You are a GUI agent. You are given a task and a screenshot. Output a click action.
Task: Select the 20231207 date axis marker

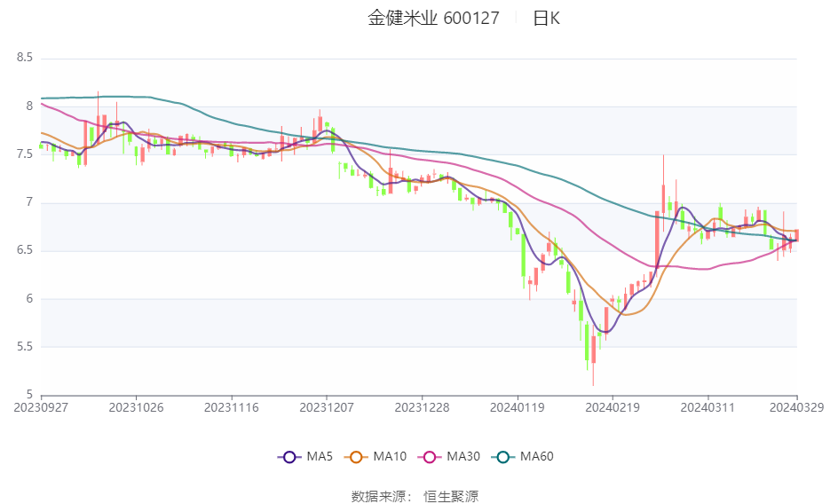[x=327, y=408]
